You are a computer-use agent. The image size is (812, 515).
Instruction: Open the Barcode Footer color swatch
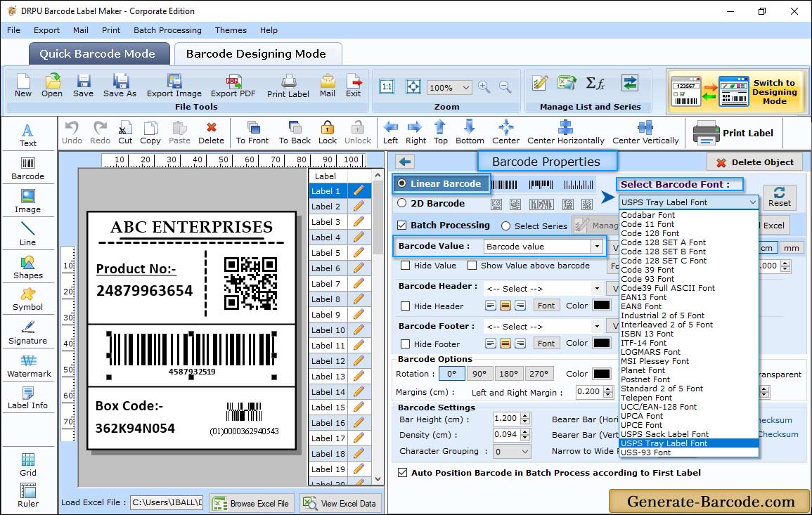(x=602, y=343)
